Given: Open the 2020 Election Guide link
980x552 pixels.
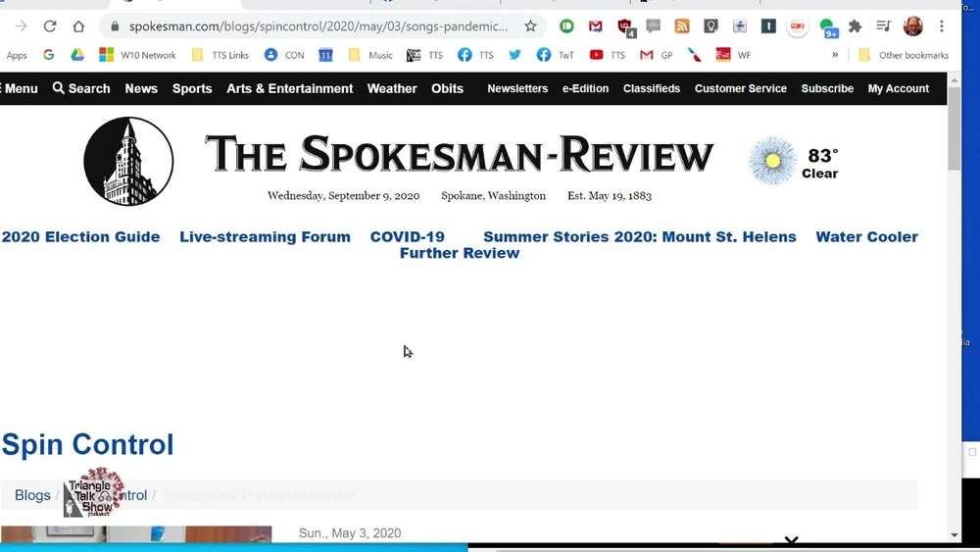Looking at the screenshot, I should (80, 237).
